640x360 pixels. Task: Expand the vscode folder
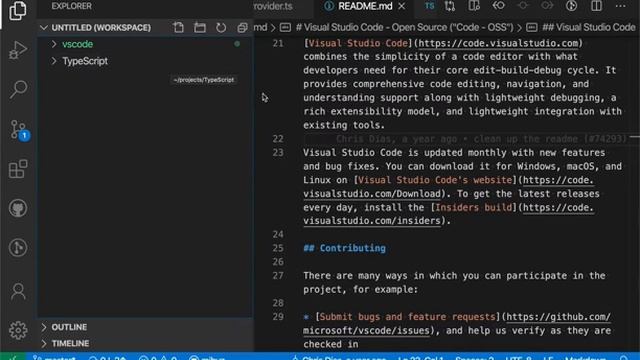145,44
